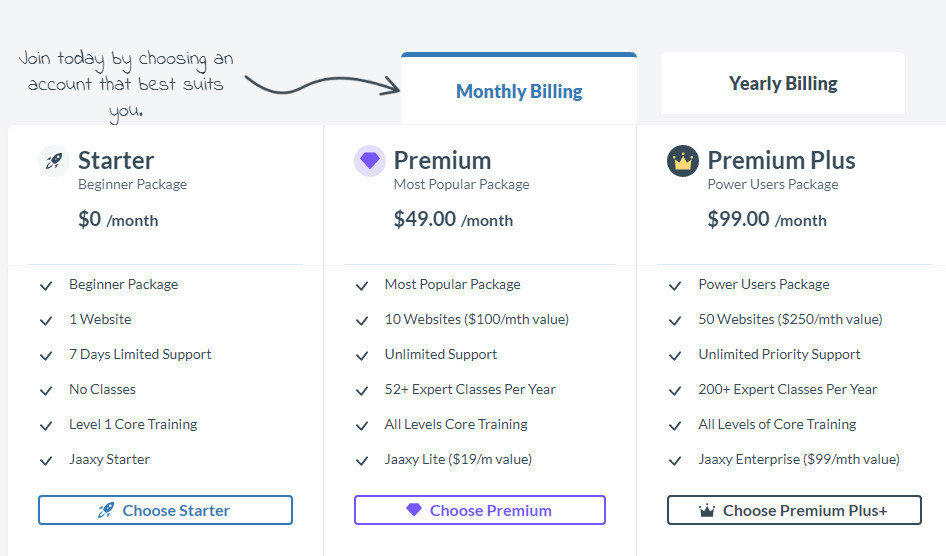Image resolution: width=946 pixels, height=556 pixels.
Task: Switch to Monthly Billing tab
Action: [519, 91]
